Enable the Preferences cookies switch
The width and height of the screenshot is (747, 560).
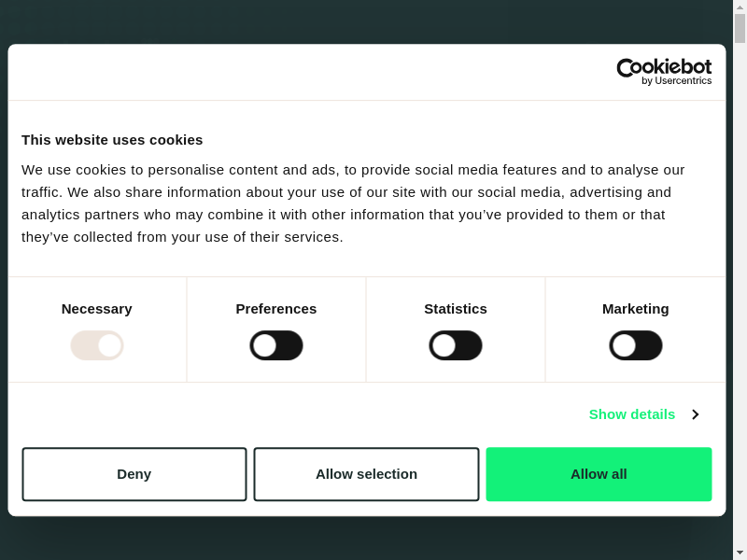[x=276, y=345]
